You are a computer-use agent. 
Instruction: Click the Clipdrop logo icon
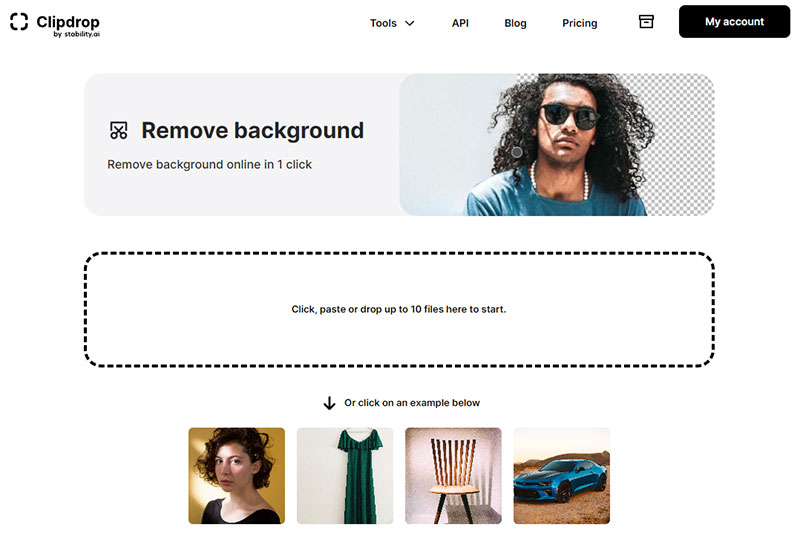point(19,21)
